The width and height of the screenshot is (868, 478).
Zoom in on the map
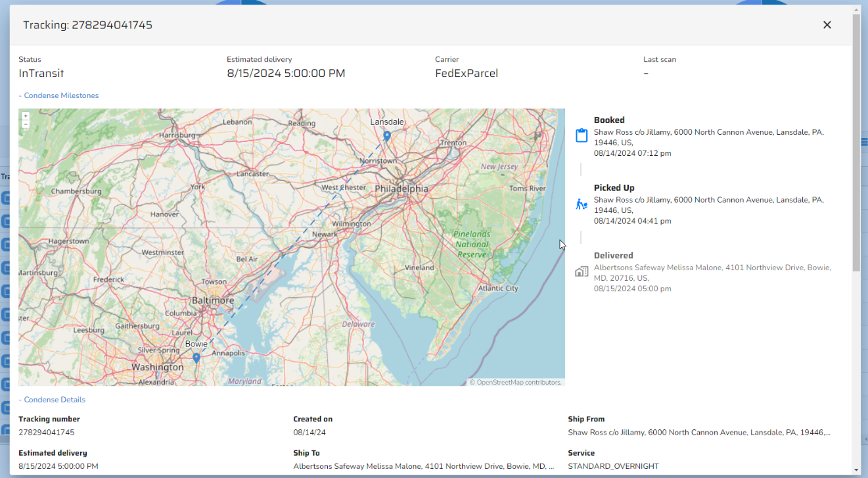pyautogui.click(x=26, y=116)
